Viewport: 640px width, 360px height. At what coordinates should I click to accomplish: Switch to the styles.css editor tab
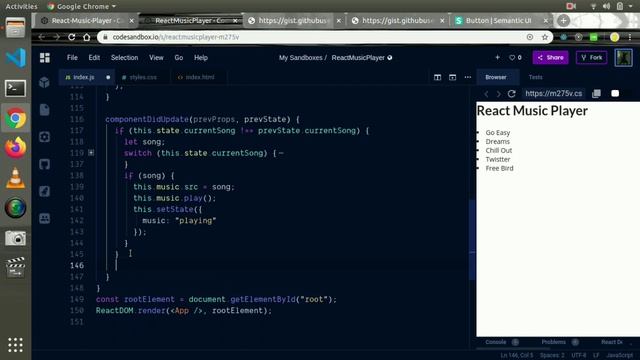[143, 77]
